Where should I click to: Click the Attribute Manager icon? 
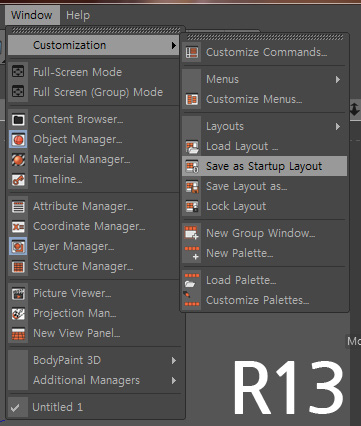coord(18,207)
